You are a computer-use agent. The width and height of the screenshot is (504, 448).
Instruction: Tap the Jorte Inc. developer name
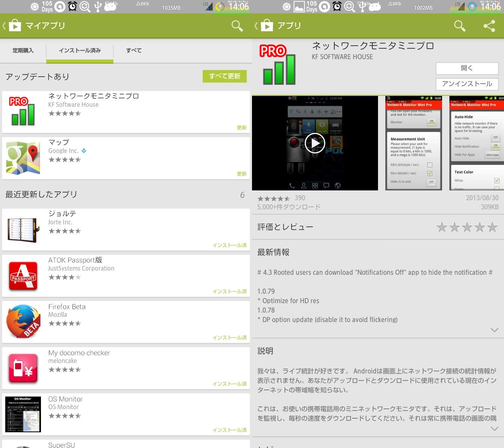click(60, 222)
